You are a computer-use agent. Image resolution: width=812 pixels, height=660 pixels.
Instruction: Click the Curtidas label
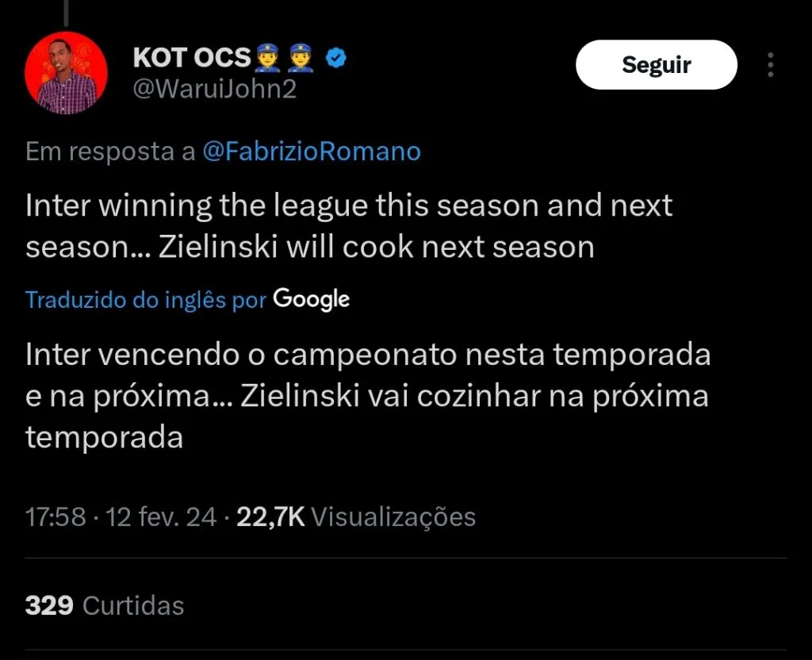133,606
